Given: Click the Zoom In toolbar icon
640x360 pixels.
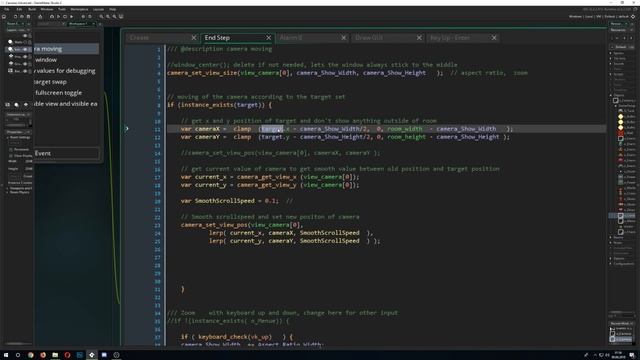Looking at the screenshot, I should coord(114,17).
